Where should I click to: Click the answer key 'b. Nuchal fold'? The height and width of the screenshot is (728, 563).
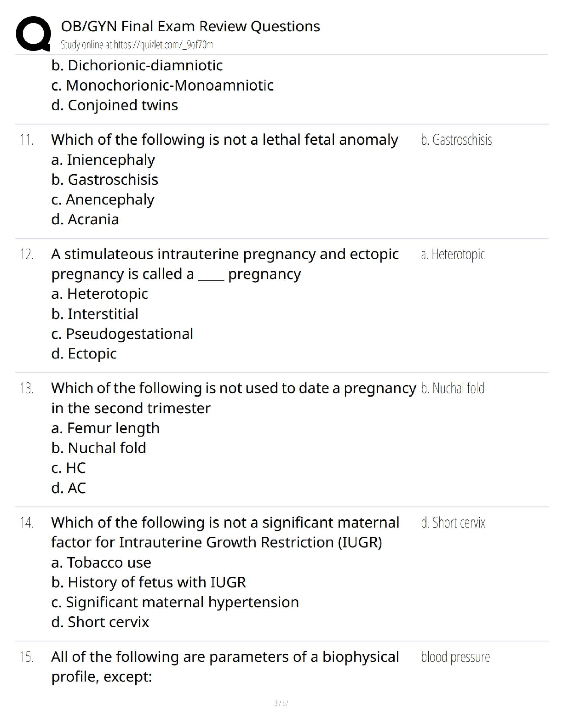(x=453, y=388)
